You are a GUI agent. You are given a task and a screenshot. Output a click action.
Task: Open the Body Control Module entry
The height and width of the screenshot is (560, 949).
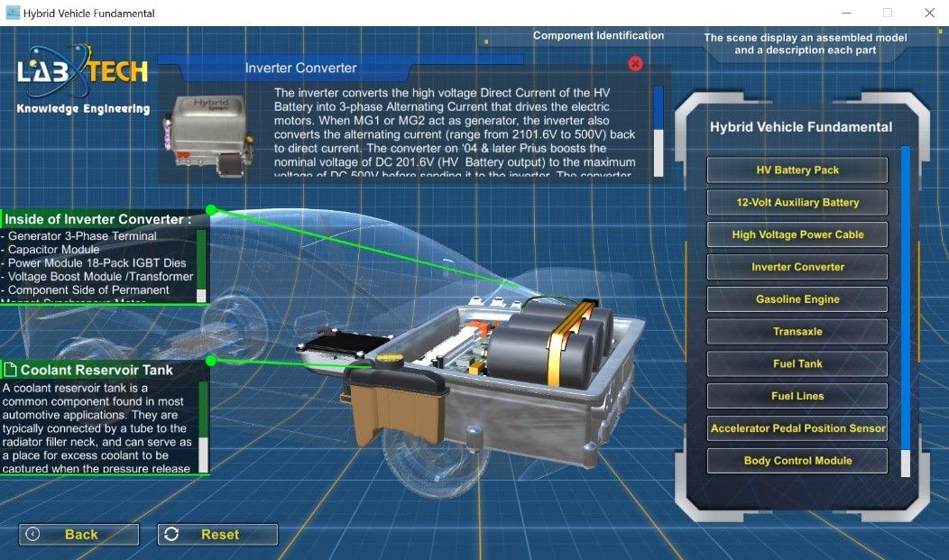click(x=797, y=461)
